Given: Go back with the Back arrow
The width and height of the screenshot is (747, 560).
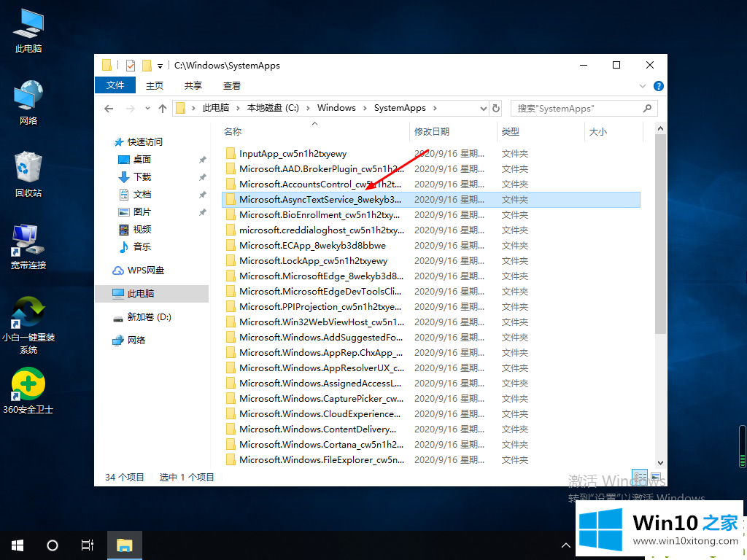Looking at the screenshot, I should 109,109.
